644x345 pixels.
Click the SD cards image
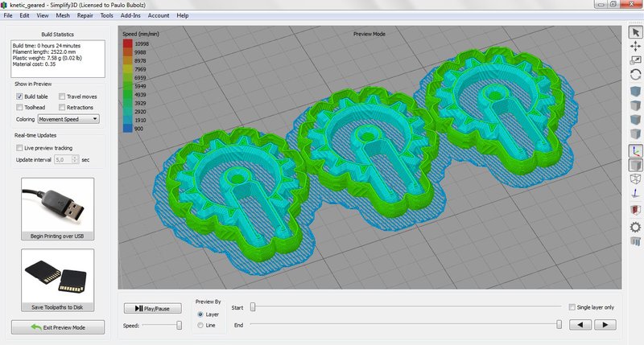pyautogui.click(x=57, y=277)
